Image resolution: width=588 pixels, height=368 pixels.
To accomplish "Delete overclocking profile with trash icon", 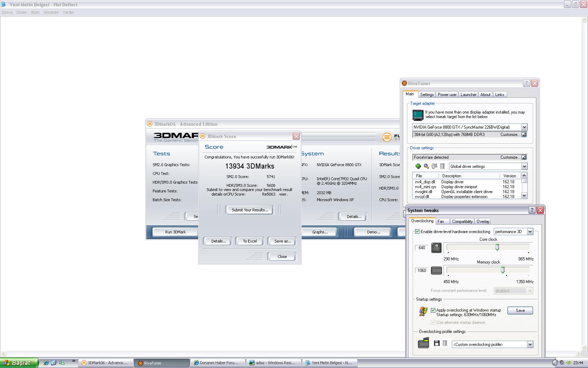I will (x=444, y=343).
